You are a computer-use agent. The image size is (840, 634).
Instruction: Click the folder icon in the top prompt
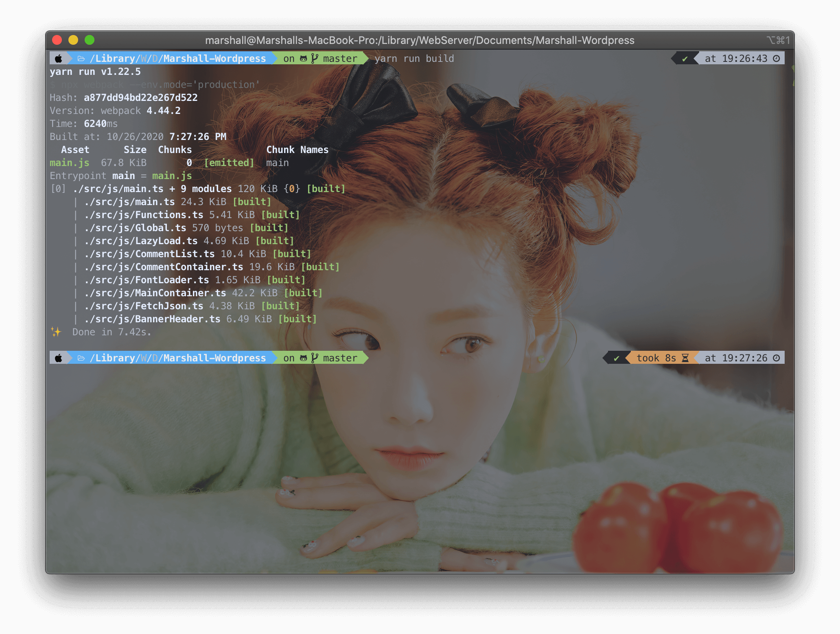coord(81,59)
